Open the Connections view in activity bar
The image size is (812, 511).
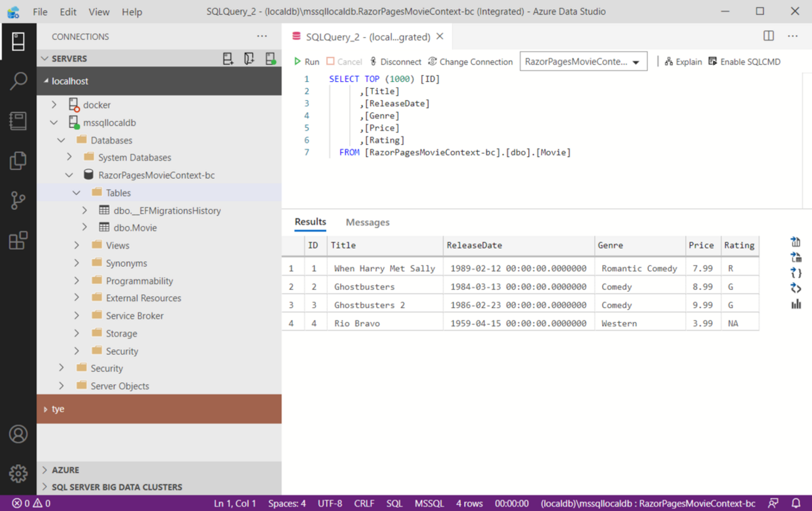[x=18, y=41]
